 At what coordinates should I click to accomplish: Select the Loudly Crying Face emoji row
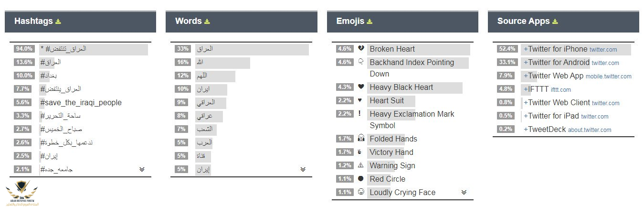coord(402,192)
